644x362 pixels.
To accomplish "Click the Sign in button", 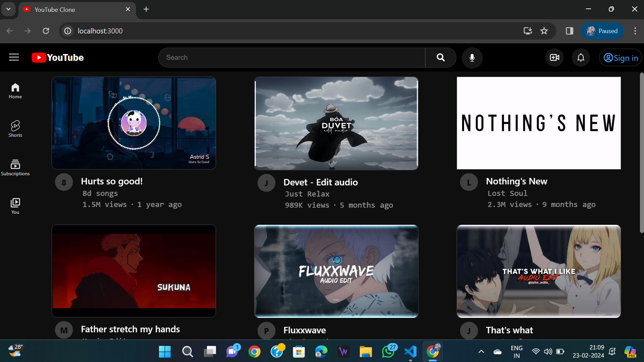I will pos(620,58).
